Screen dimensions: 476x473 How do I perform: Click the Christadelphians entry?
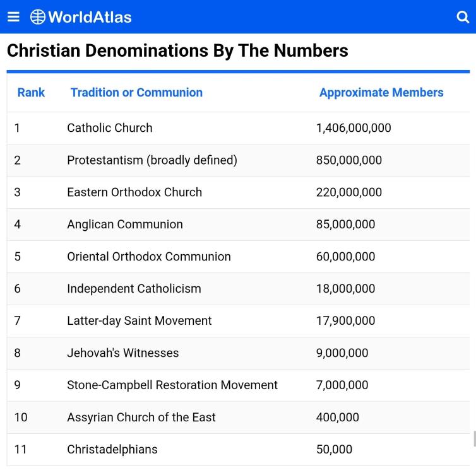coord(112,449)
